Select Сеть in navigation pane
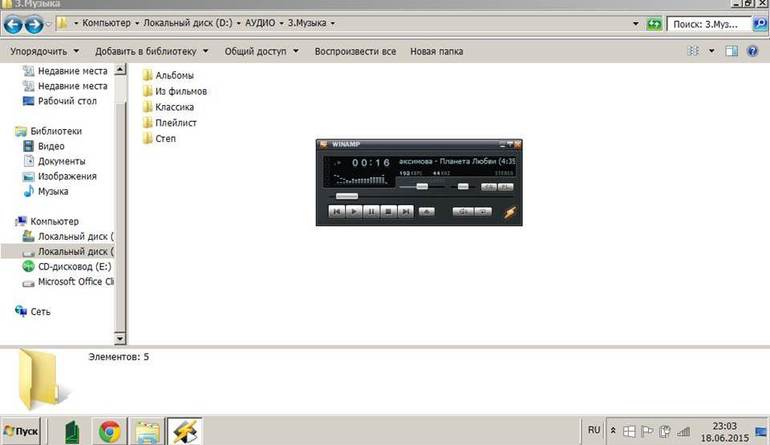770x445 pixels. [x=33, y=311]
